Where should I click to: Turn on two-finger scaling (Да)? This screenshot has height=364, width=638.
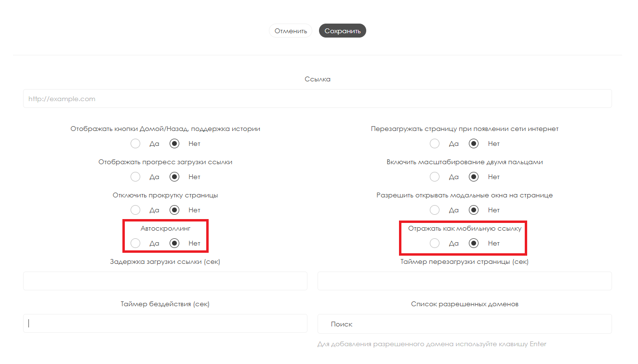coord(435,177)
